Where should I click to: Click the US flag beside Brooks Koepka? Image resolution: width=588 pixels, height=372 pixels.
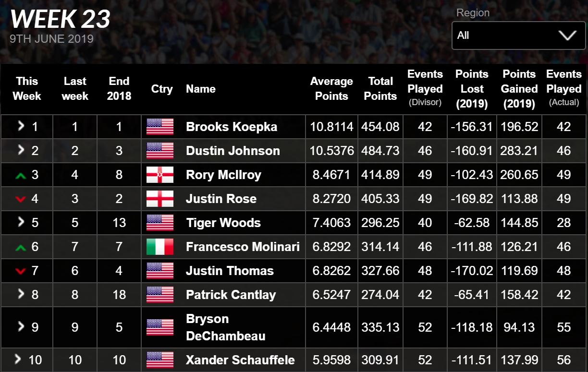point(160,127)
